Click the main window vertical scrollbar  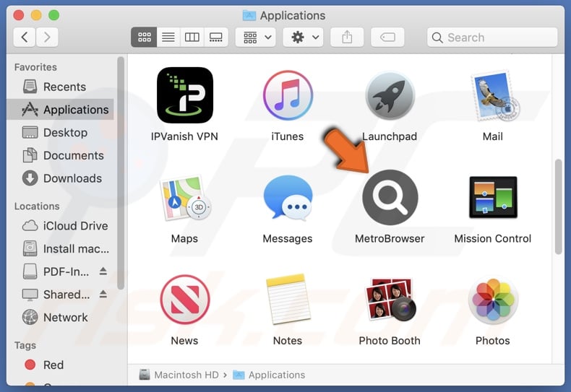pos(558,206)
